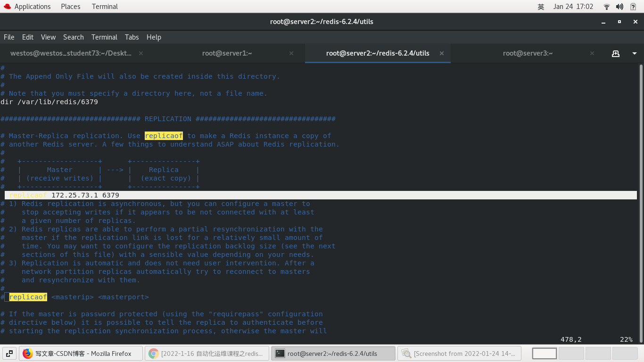Click the show desktop icon in taskbar

point(9,354)
